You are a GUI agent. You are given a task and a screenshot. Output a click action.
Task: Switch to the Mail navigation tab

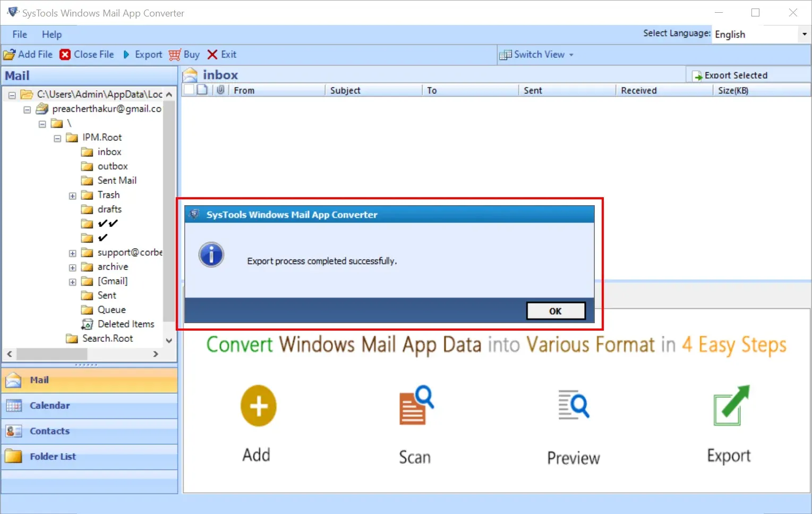tap(89, 380)
